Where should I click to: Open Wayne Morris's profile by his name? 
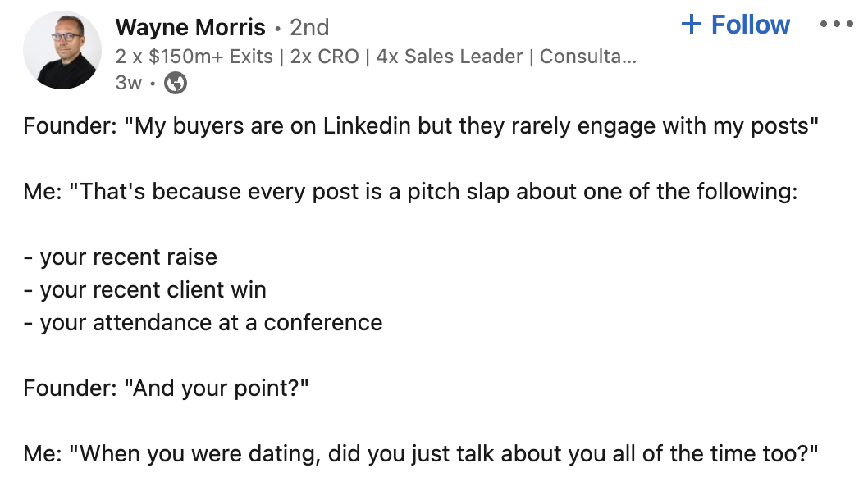click(190, 27)
